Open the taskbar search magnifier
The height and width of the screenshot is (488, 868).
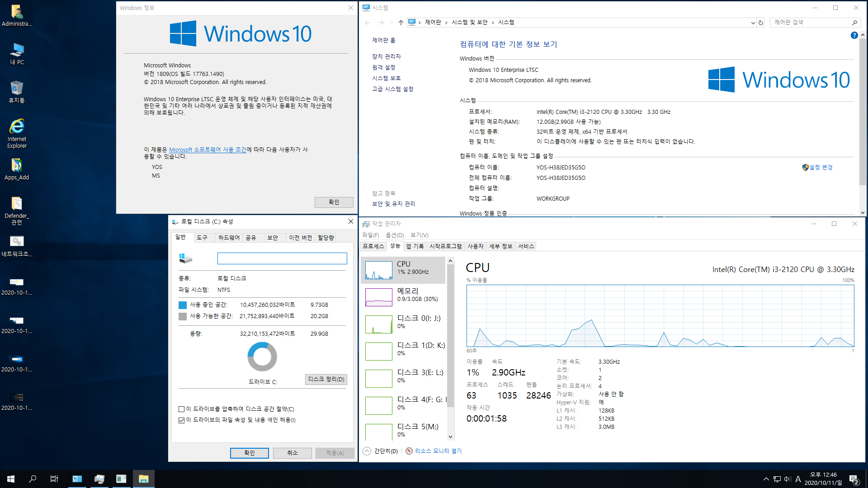click(33, 479)
